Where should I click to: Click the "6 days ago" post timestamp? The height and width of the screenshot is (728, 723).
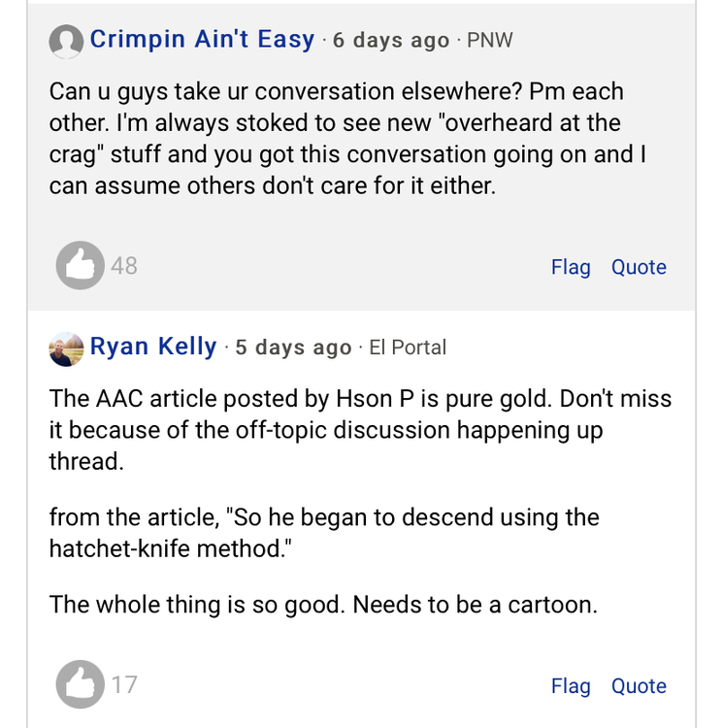click(x=391, y=41)
